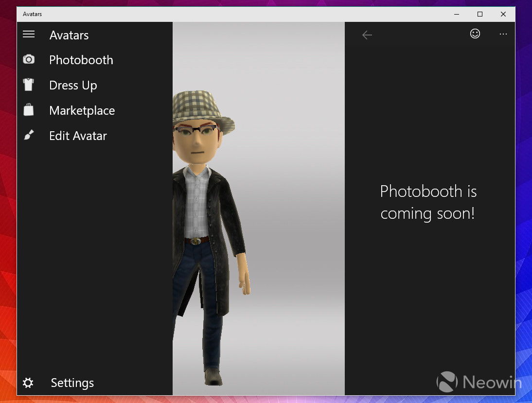Go back using the left arrow

pos(367,35)
